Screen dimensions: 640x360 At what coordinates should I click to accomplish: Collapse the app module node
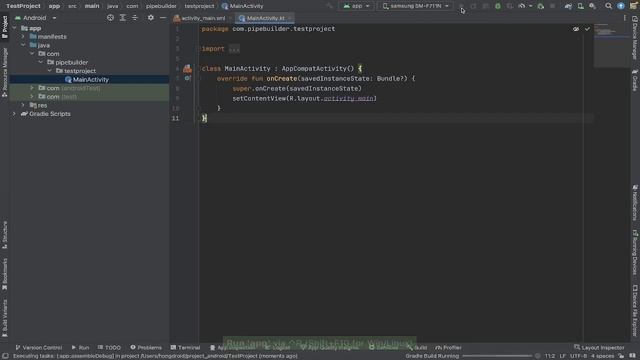click(14, 28)
